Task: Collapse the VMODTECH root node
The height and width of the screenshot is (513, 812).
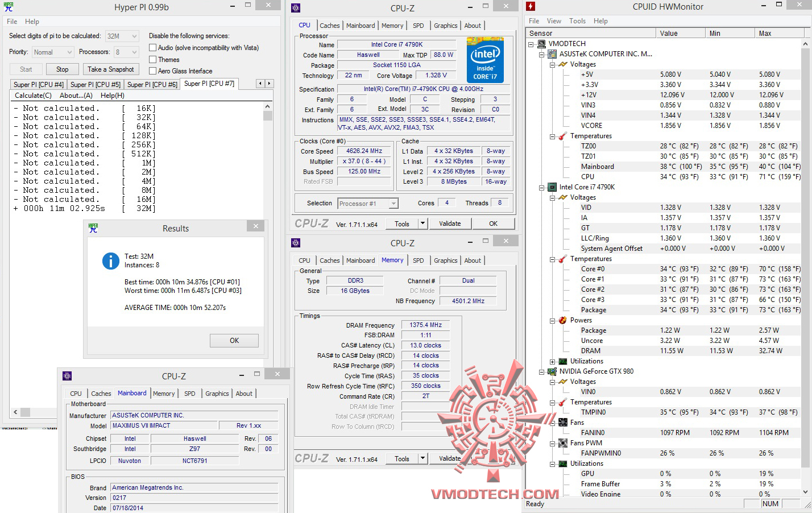Action: pos(531,44)
